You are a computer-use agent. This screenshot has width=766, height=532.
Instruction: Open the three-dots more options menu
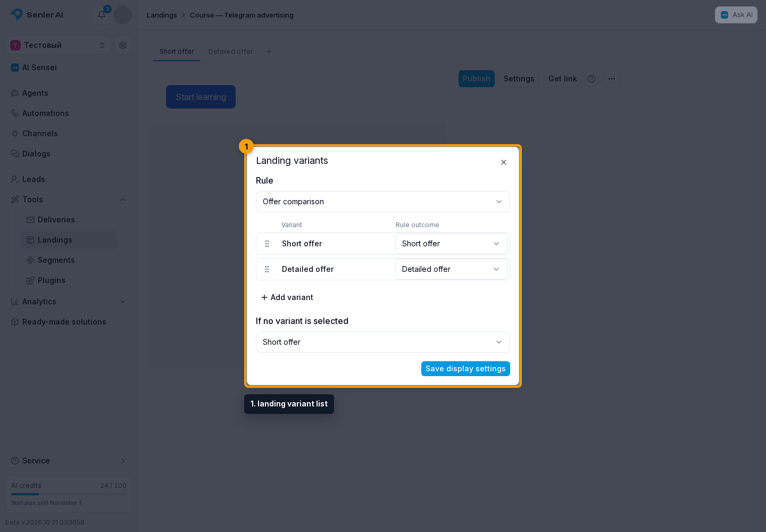(x=612, y=79)
